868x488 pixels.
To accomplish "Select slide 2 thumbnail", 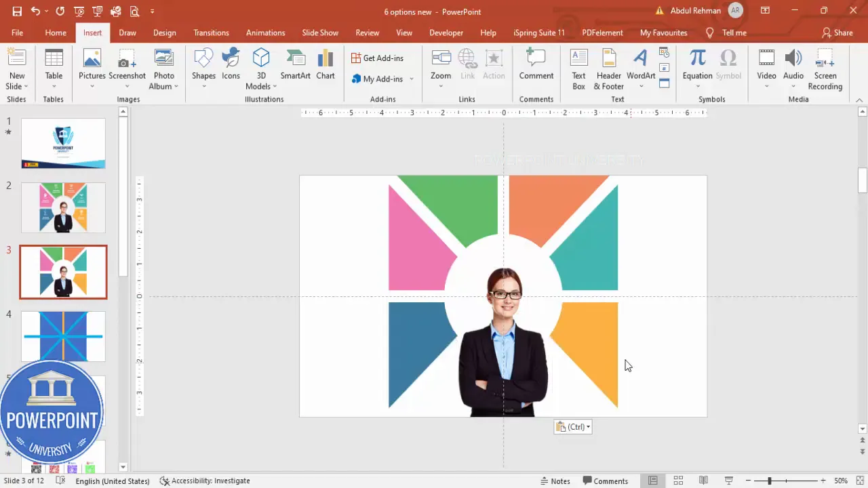I will 63,207.
